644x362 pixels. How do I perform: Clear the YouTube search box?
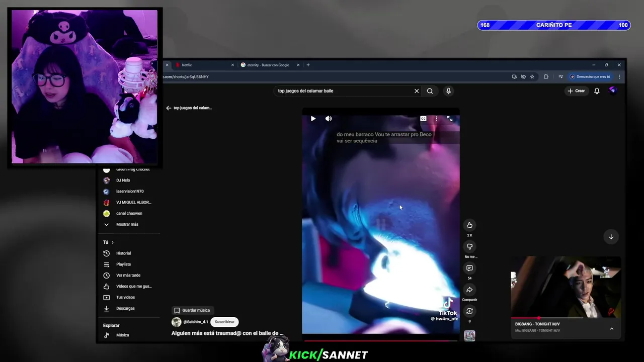[x=417, y=91]
